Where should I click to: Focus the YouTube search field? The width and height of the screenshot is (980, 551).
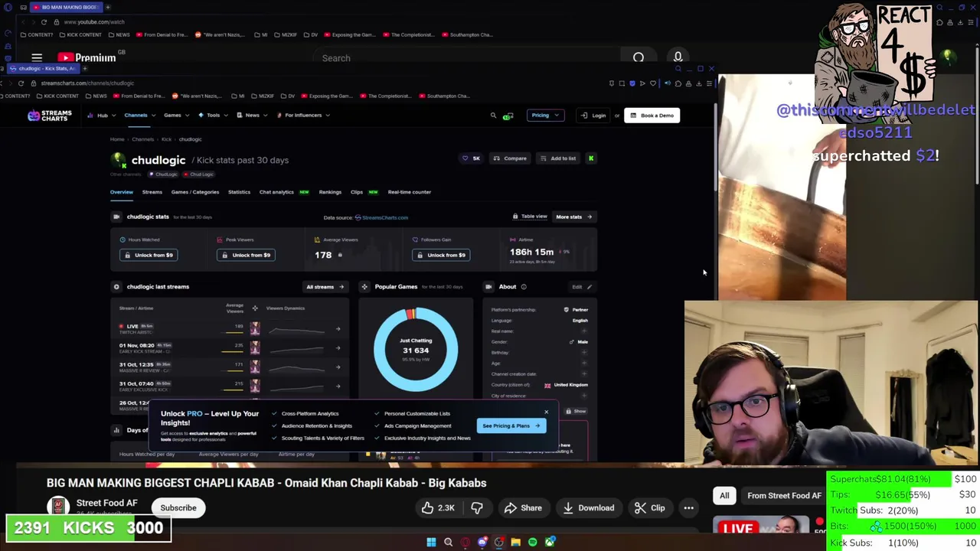467,58
